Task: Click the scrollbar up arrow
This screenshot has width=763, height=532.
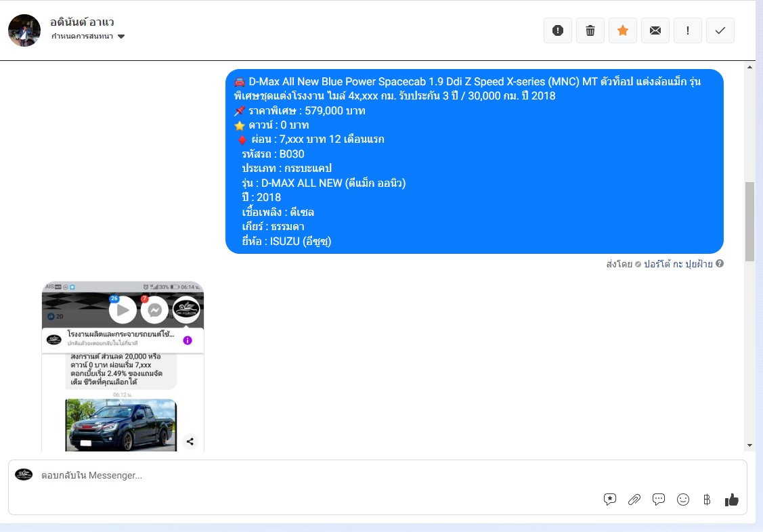Action: tap(749, 67)
